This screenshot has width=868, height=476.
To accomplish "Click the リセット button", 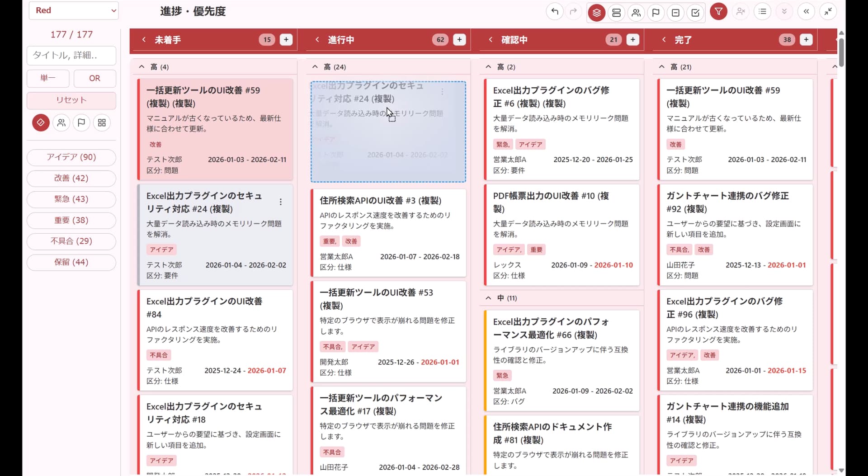I will click(x=71, y=100).
